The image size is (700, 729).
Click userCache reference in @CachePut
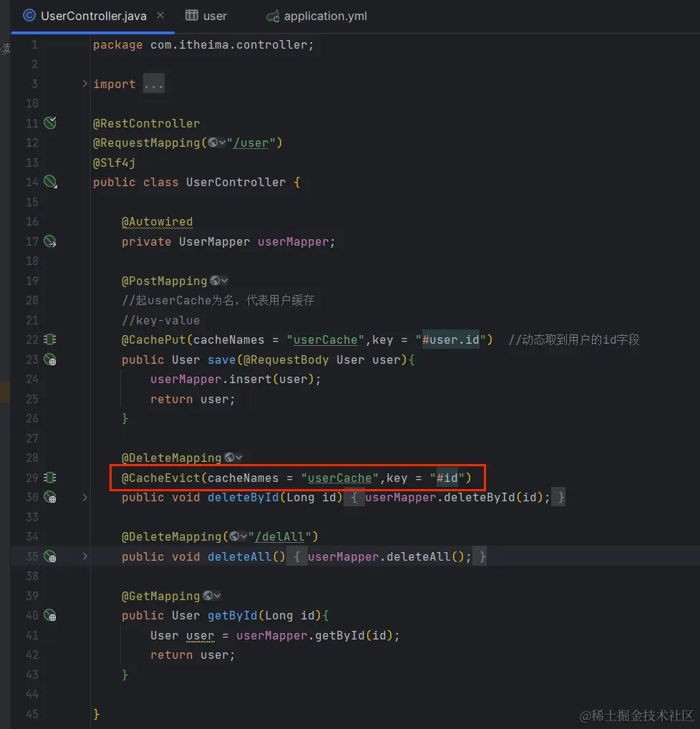click(326, 340)
